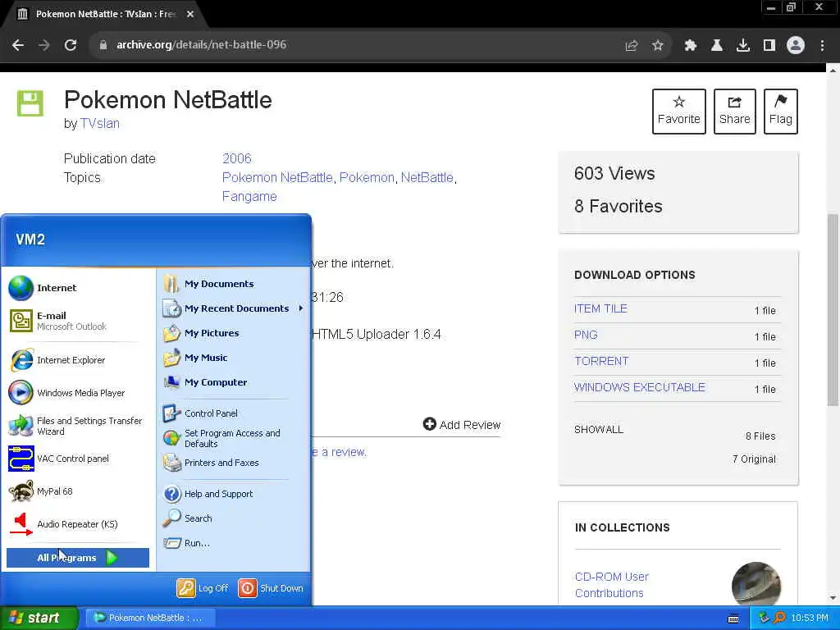Open My Computer
Image resolution: width=840 pixels, height=630 pixels.
pos(205,382)
